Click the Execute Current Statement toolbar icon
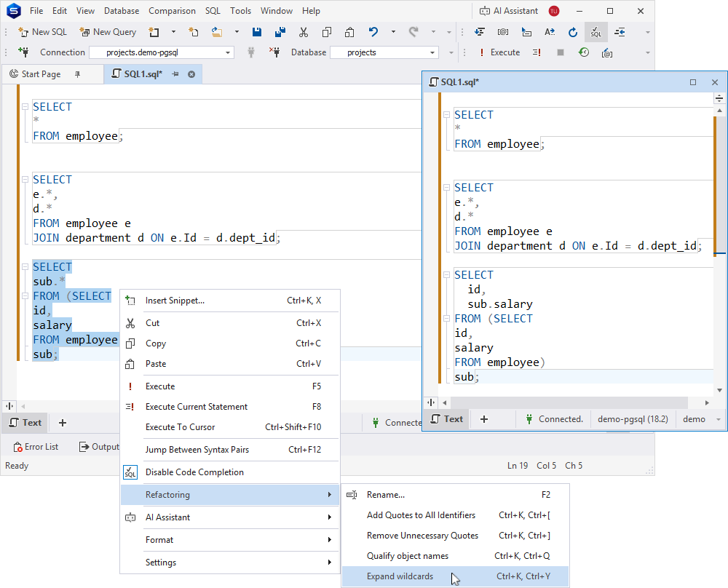 click(537, 52)
